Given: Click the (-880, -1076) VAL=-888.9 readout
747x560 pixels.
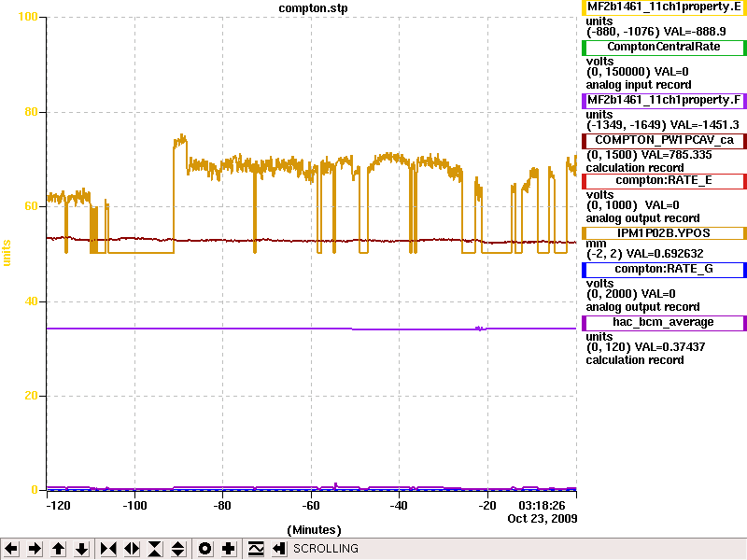Looking at the screenshot, I should (656, 32).
